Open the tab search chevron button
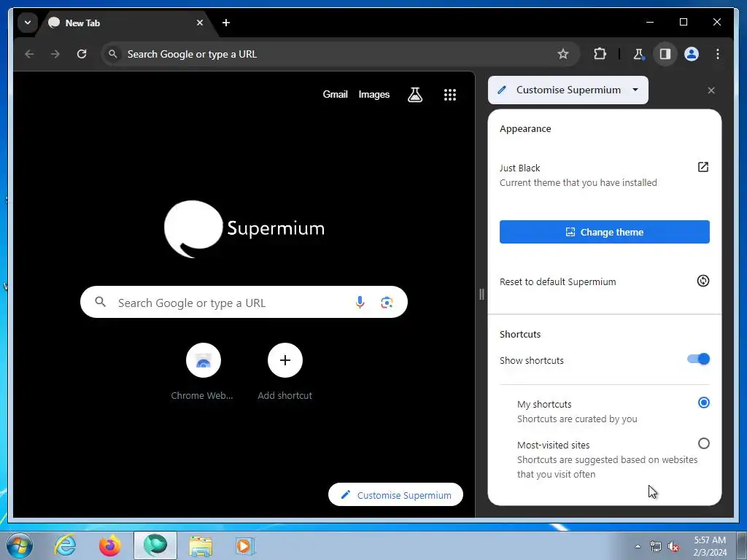 [x=28, y=23]
